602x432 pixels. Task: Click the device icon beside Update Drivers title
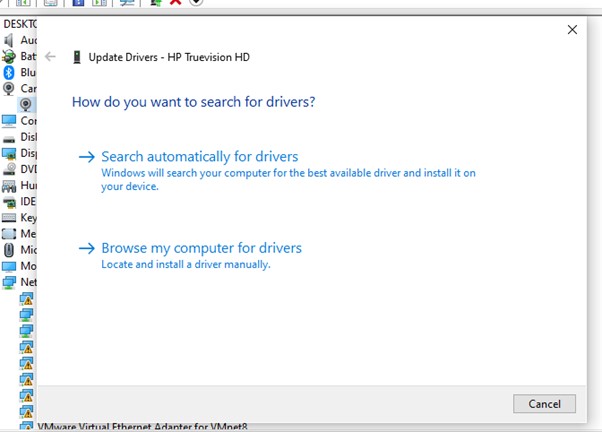point(77,57)
